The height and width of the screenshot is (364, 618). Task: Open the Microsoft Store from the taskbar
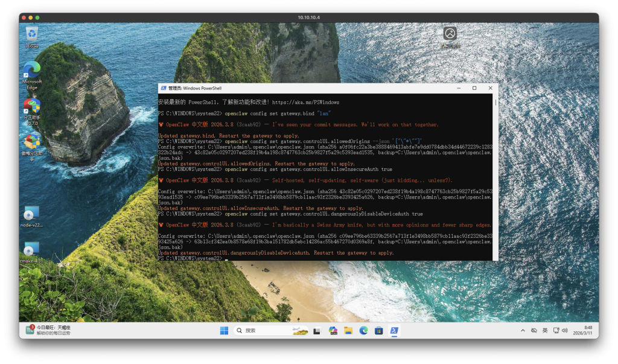[379, 330]
